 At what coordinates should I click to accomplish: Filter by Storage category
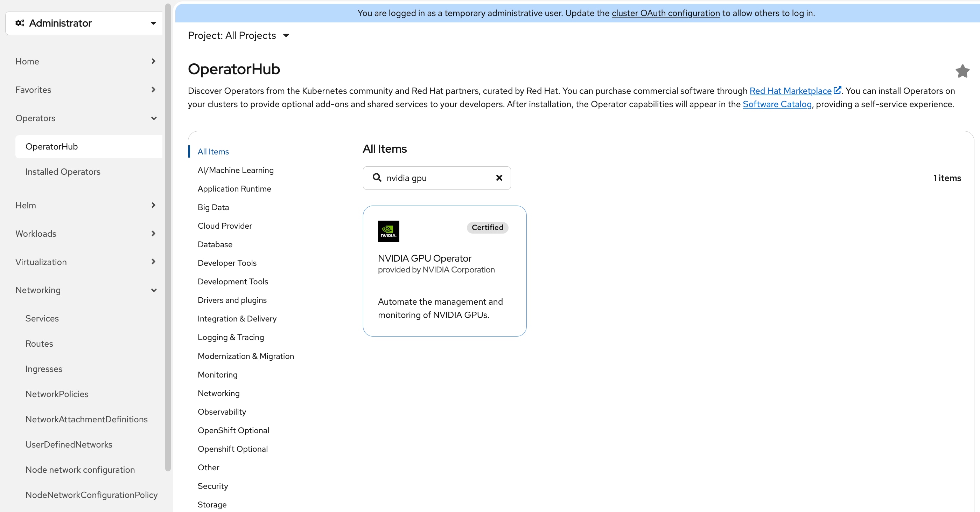click(x=212, y=505)
